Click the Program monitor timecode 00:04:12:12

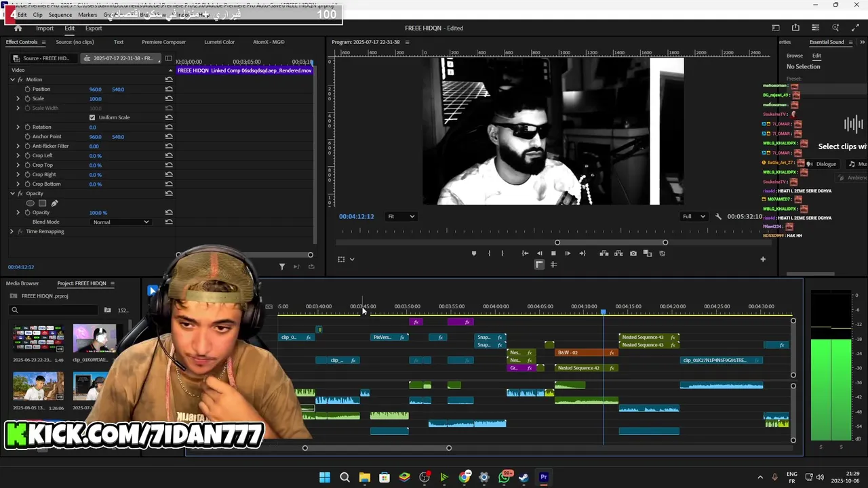click(x=357, y=216)
